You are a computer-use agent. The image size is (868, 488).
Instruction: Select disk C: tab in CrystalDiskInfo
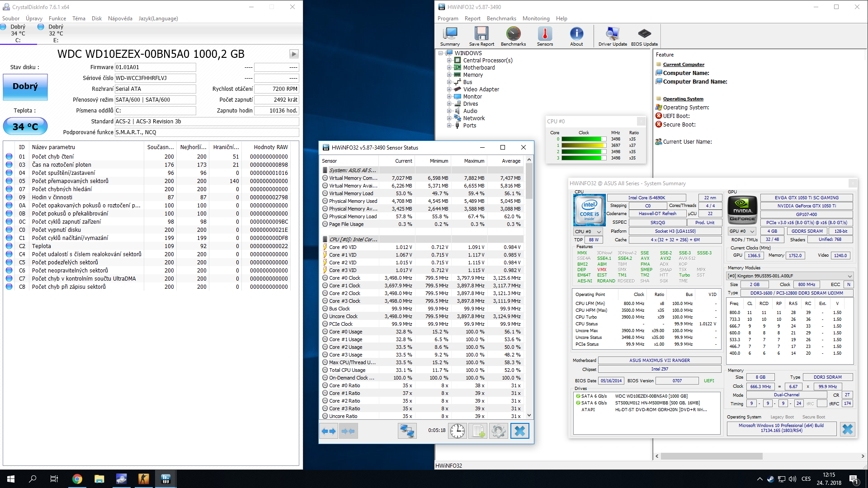[18, 33]
